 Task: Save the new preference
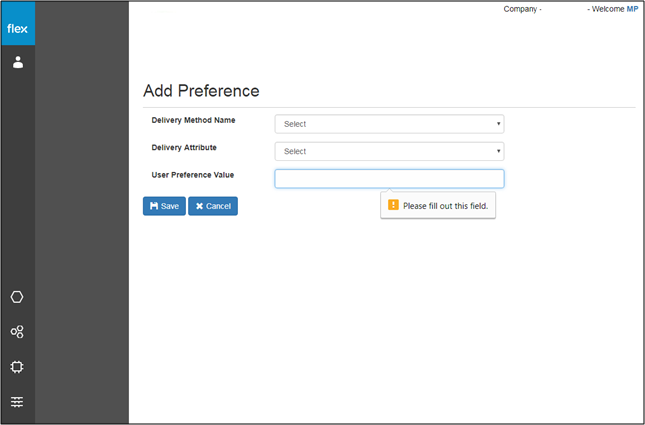click(164, 206)
